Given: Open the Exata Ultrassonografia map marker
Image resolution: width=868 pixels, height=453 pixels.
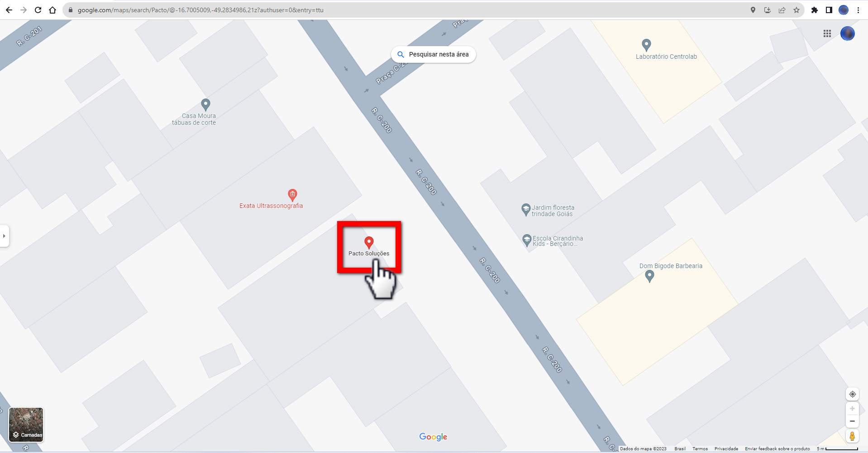Looking at the screenshot, I should click(292, 195).
